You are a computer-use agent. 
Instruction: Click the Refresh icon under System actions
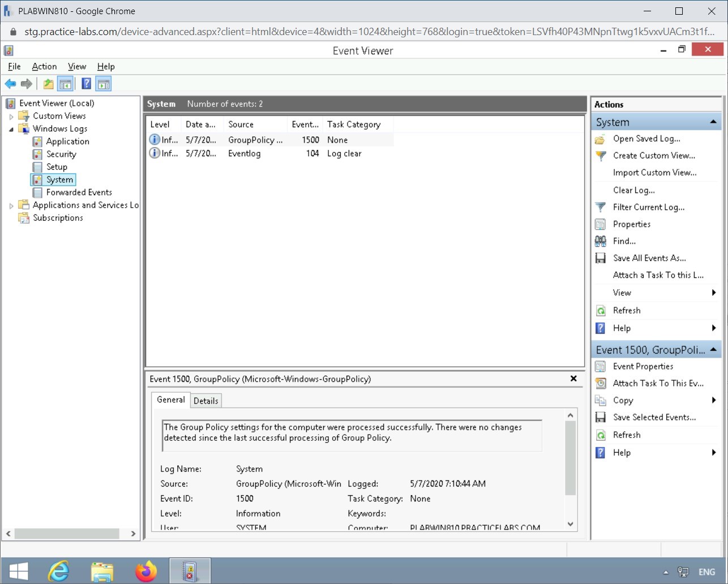point(600,310)
